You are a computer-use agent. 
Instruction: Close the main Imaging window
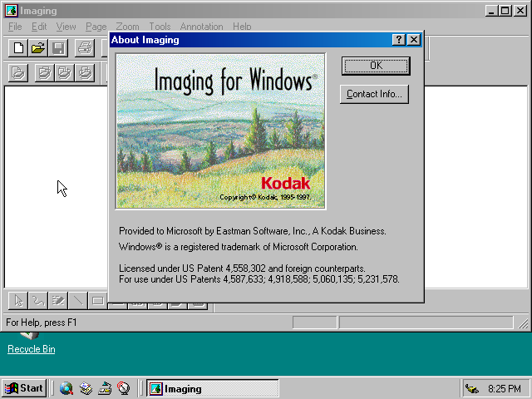point(520,11)
